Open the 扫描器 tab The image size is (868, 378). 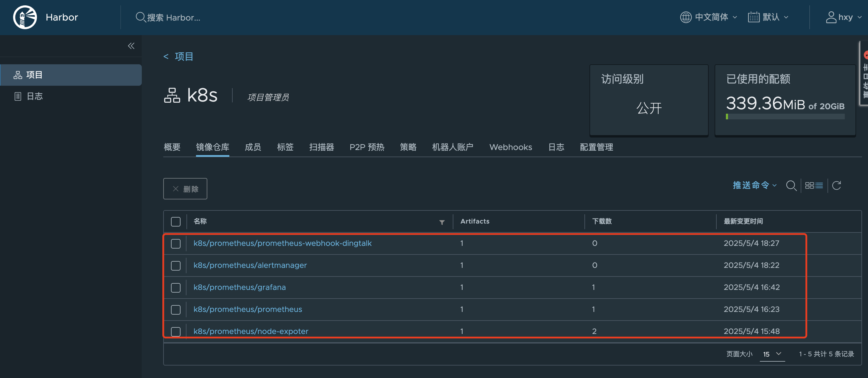[x=321, y=147]
